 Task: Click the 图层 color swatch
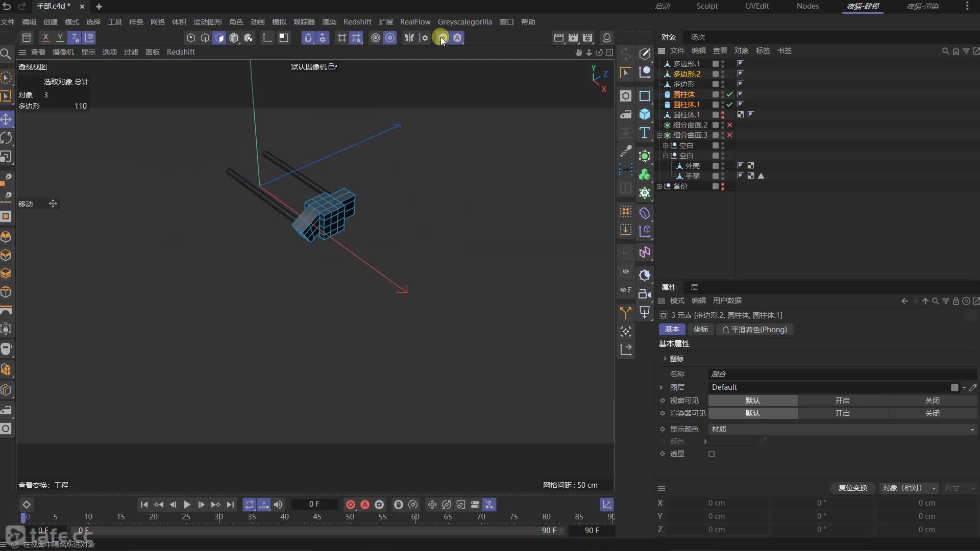[954, 388]
